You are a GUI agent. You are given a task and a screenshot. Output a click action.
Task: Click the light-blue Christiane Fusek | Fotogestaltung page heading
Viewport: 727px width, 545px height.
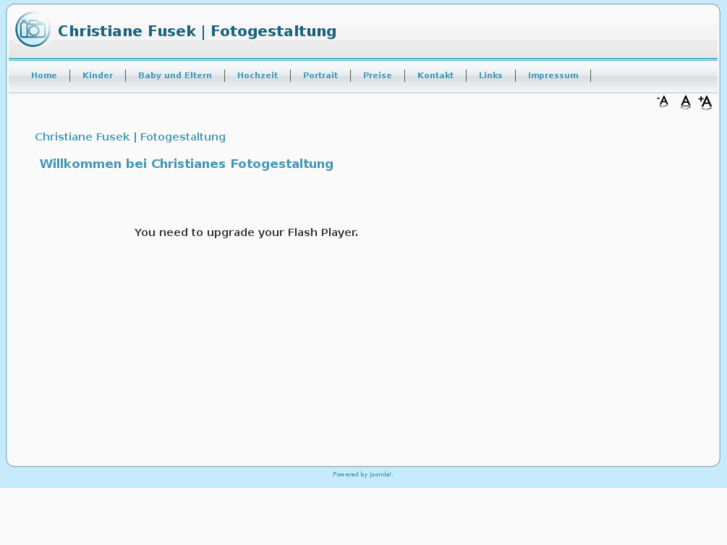(x=130, y=137)
